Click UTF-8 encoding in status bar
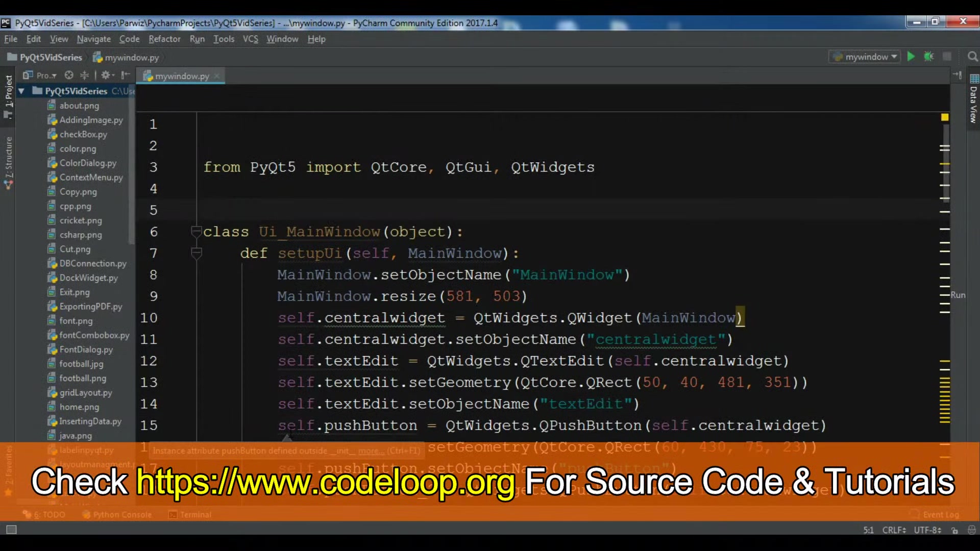The width and height of the screenshot is (980, 551). 926,530
